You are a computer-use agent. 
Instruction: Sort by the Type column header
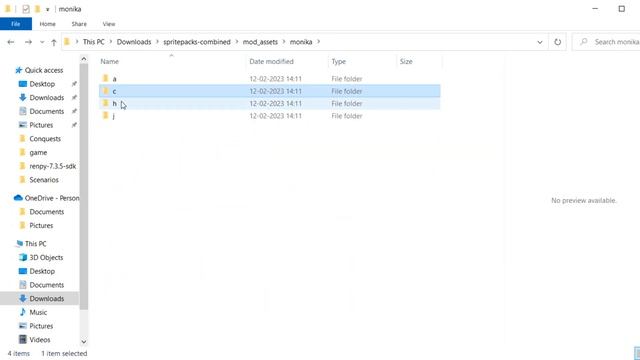[x=338, y=62]
